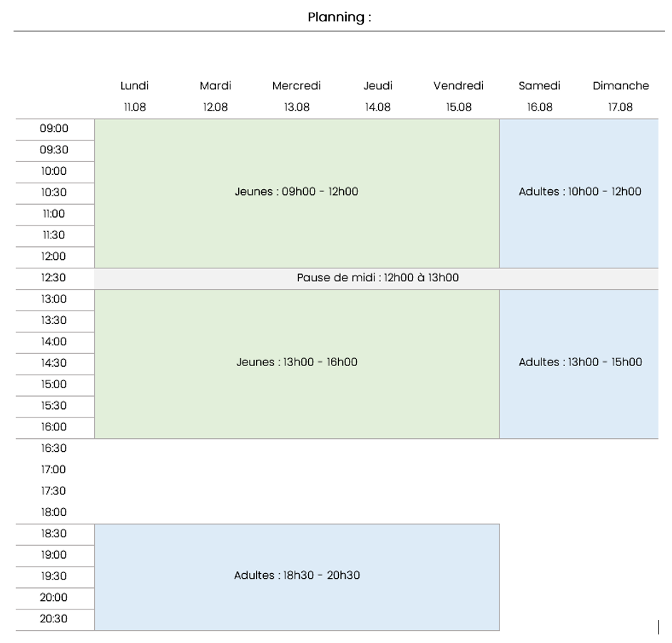
Task: Select the Jeunes 09h00 - 12h00 block
Action: [297, 193]
